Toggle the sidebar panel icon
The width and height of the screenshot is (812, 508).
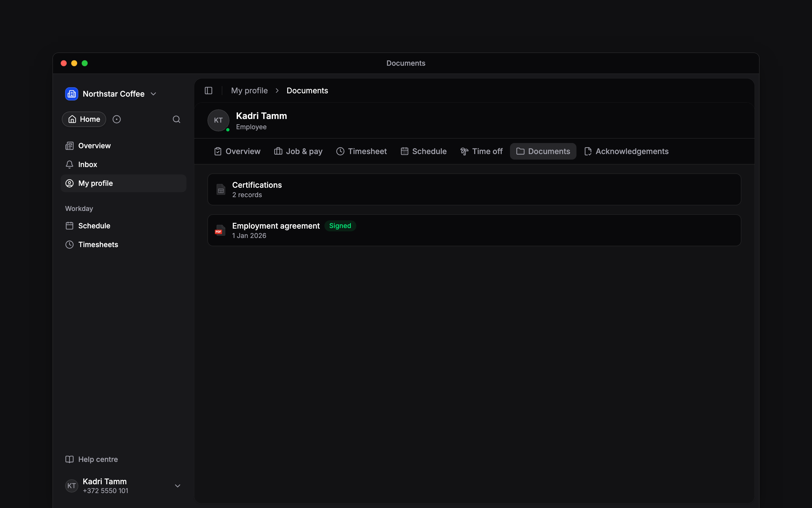point(208,91)
